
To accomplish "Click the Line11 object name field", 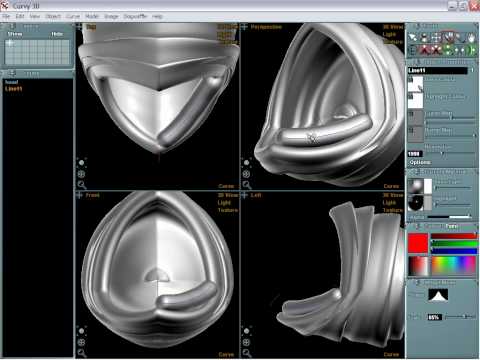I will coord(438,70).
